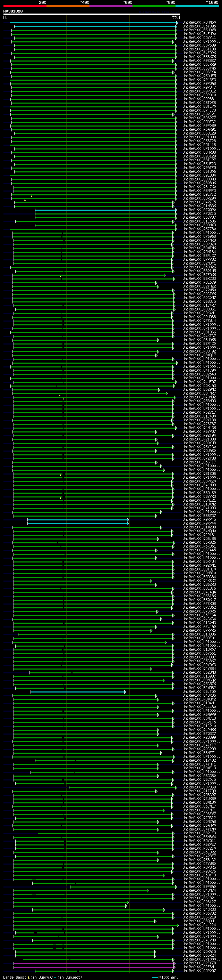Open hit UniRef100_B6UAV8
Viewport: 222px width, 980px height.
199,30
